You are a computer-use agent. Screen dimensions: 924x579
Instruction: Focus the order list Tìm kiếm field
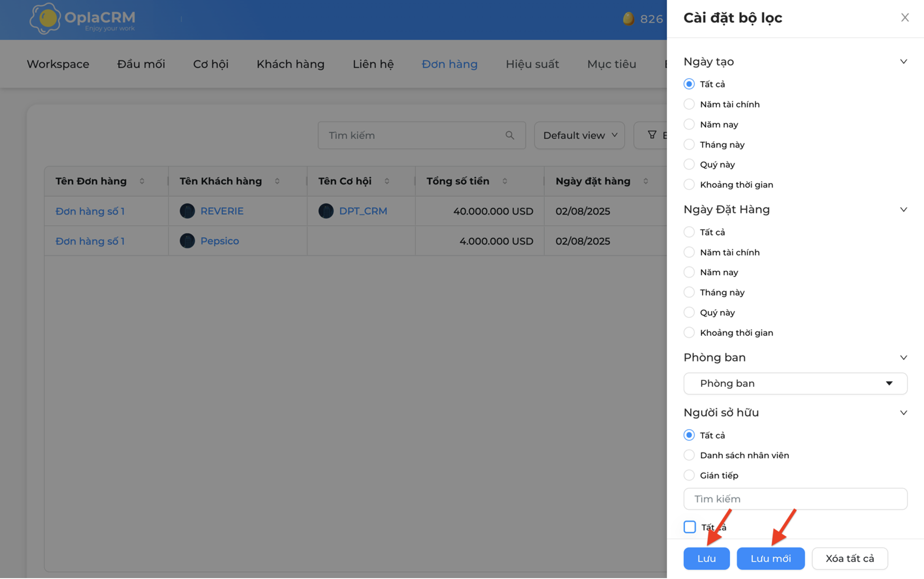421,135
